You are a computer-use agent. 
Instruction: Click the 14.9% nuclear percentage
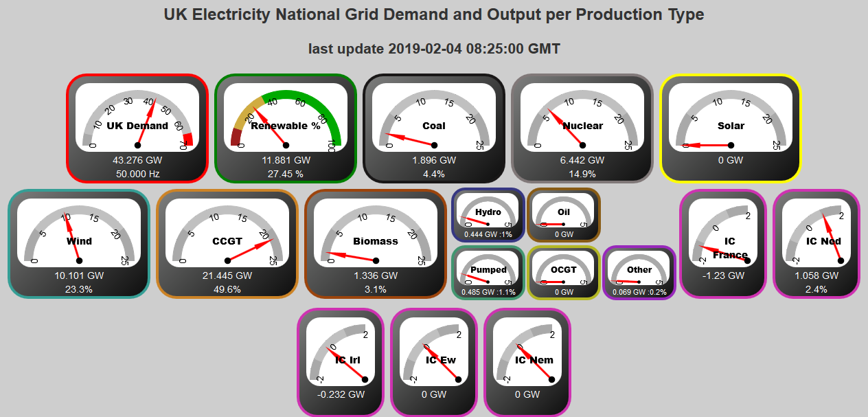click(582, 174)
